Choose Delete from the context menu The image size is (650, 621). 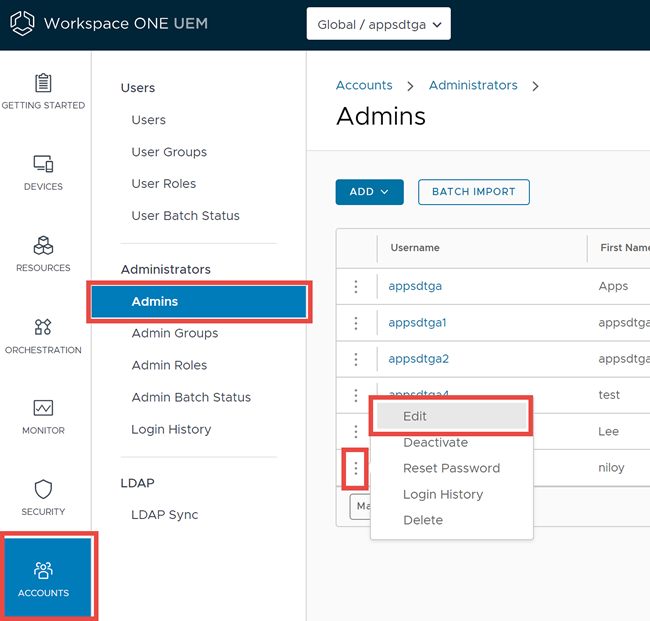(423, 520)
